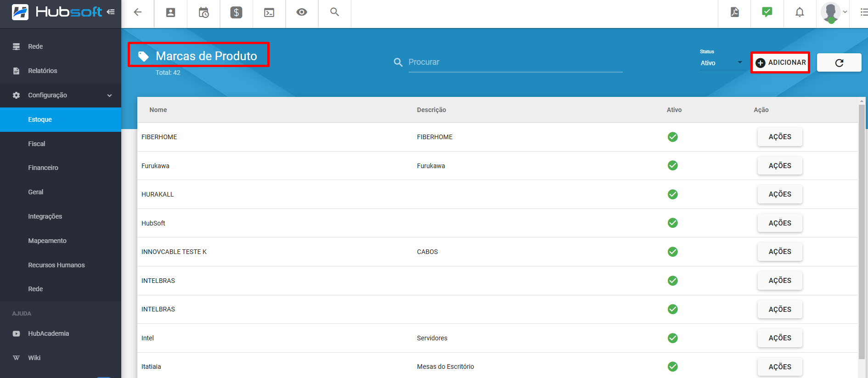This screenshot has width=868, height=378.
Task: Click the ADICIONAR button
Action: tap(780, 62)
